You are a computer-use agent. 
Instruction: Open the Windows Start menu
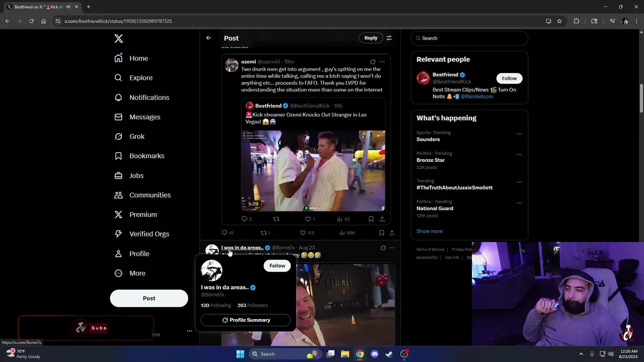[240, 354]
